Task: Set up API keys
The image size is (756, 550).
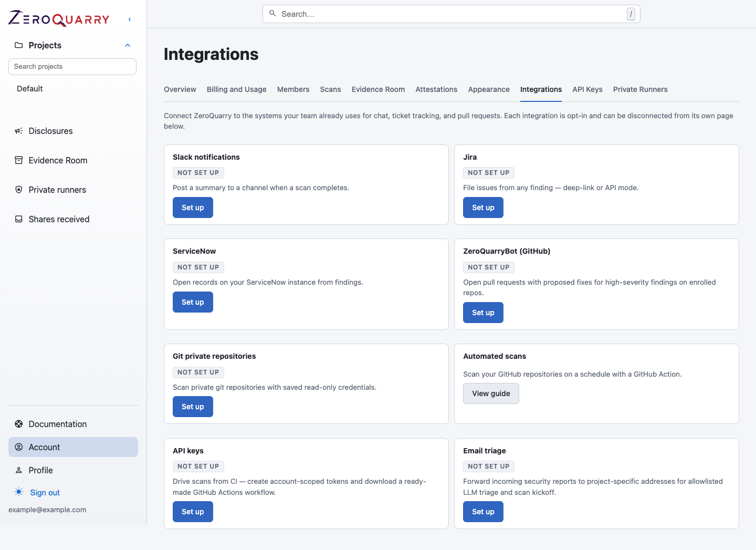Action: click(x=193, y=512)
